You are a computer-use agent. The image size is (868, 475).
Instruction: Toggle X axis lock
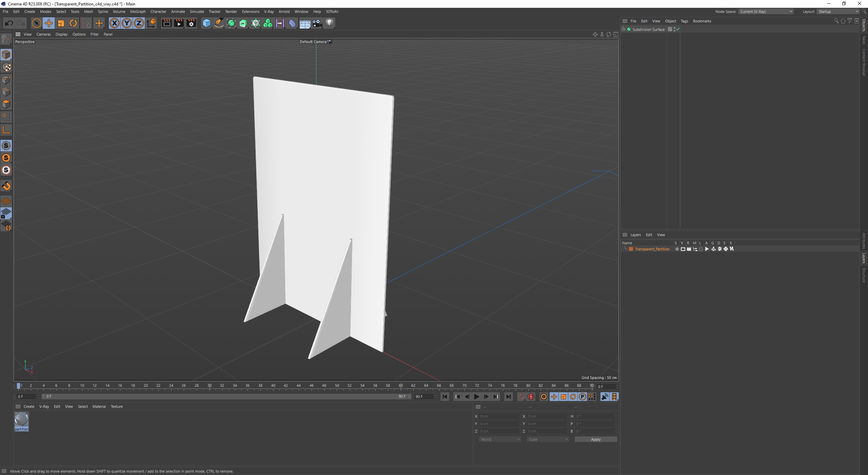click(114, 23)
